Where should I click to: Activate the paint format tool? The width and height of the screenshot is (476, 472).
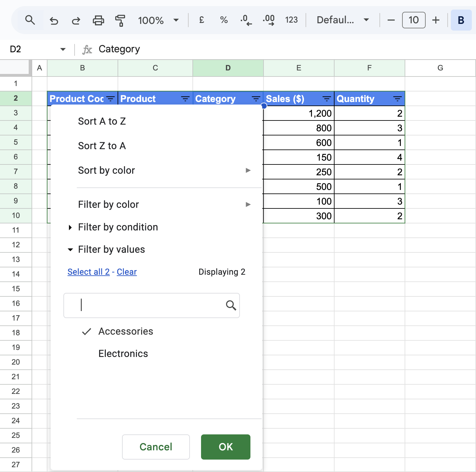(120, 20)
